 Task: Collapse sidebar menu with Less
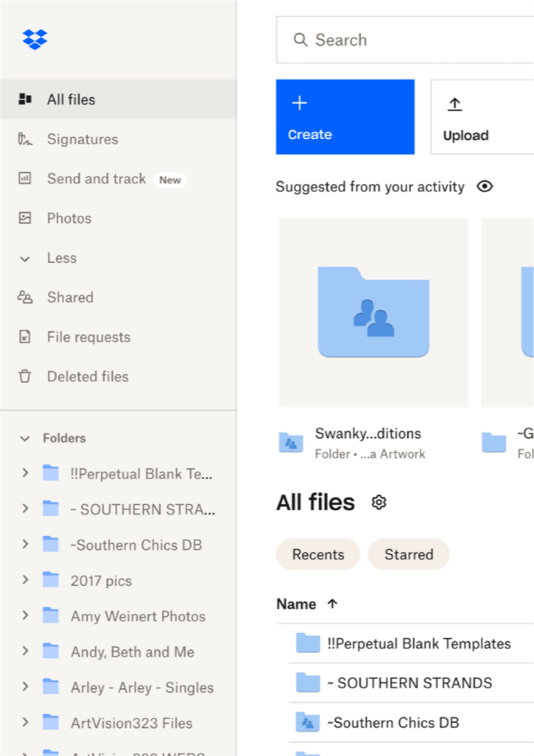[61, 258]
